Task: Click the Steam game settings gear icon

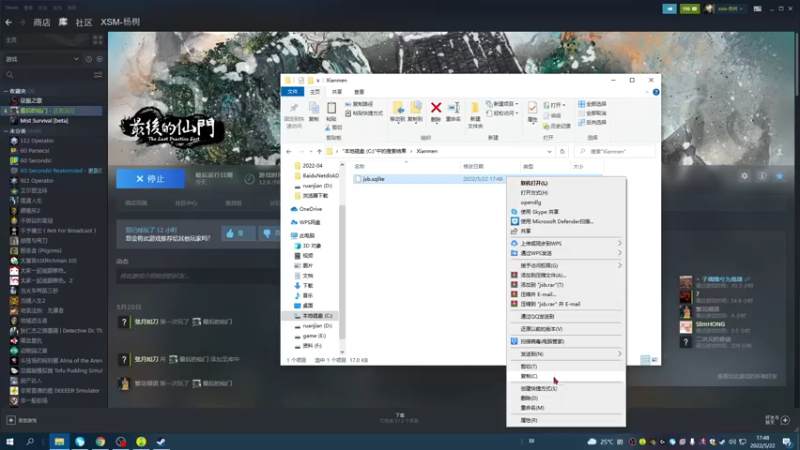Action: click(744, 176)
